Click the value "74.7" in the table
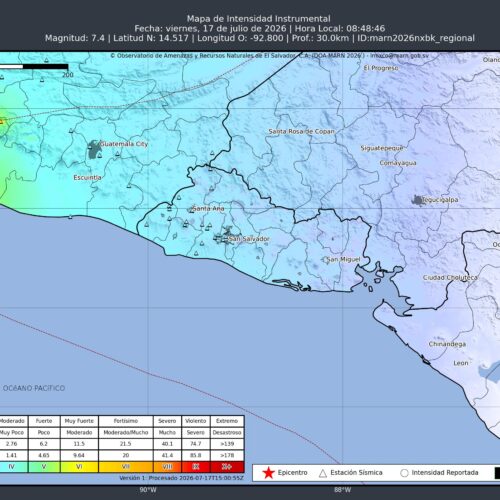Viewport: 500px width, 500px height. [196, 444]
